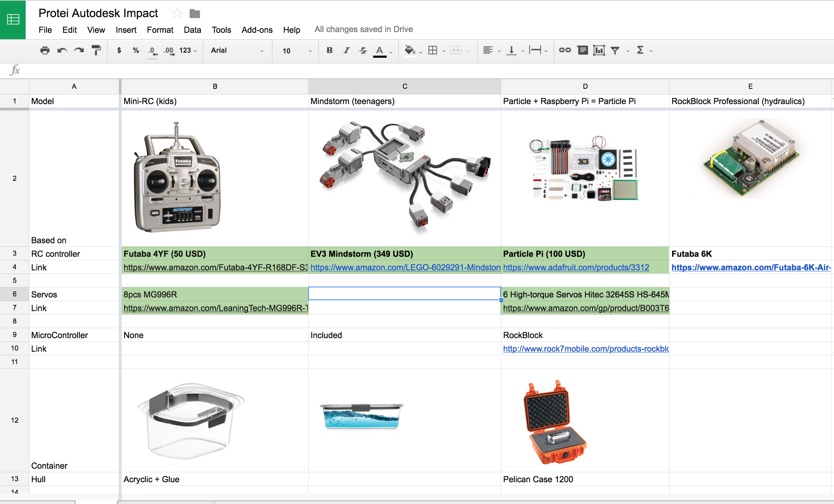
Task: Open the File menu
Action: pyautogui.click(x=45, y=30)
